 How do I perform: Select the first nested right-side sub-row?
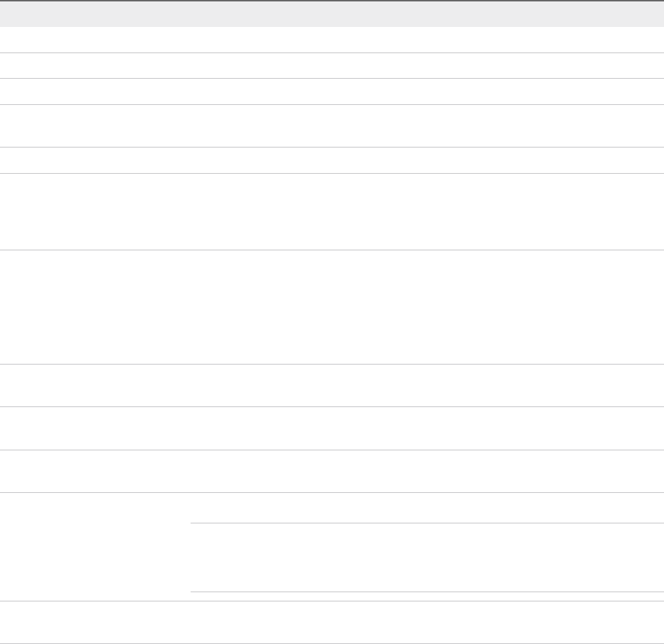(x=426, y=508)
